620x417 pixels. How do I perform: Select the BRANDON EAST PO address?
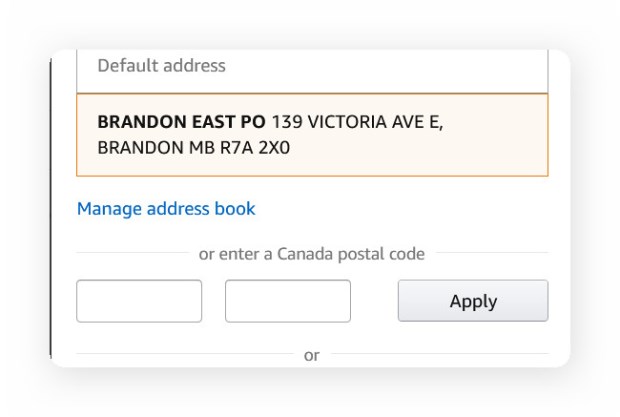click(x=312, y=135)
